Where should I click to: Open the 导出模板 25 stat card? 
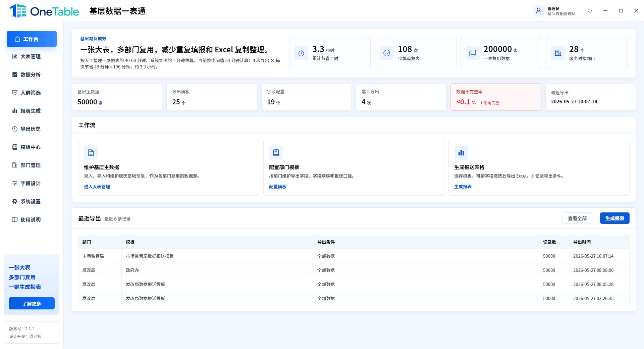212,97
